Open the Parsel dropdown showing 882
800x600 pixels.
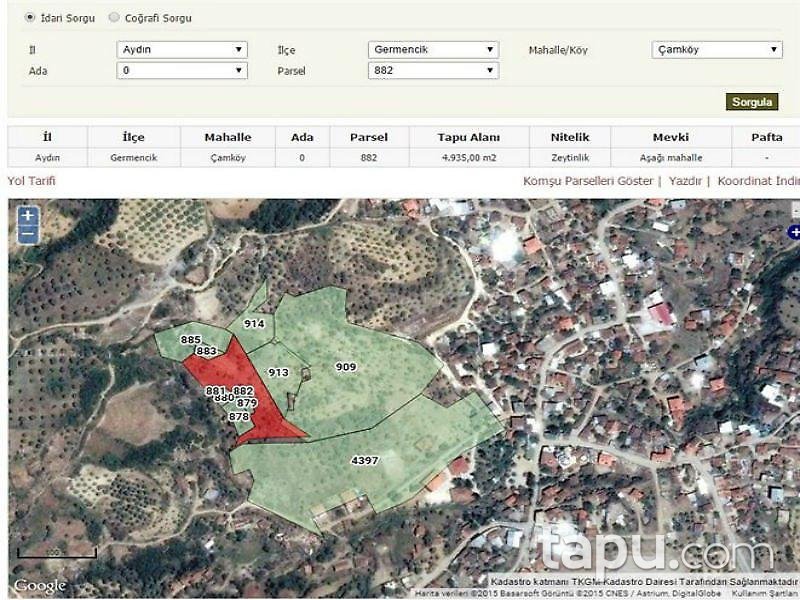[433, 70]
